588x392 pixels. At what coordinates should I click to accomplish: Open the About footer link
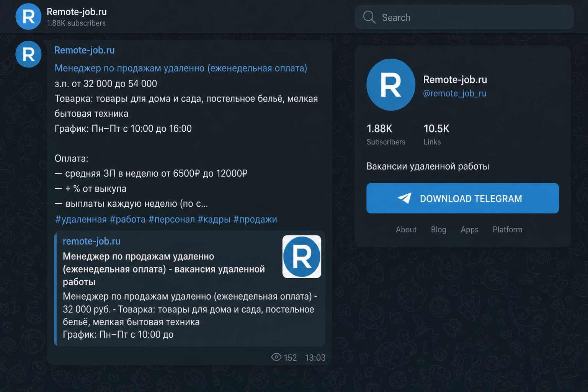click(x=406, y=229)
